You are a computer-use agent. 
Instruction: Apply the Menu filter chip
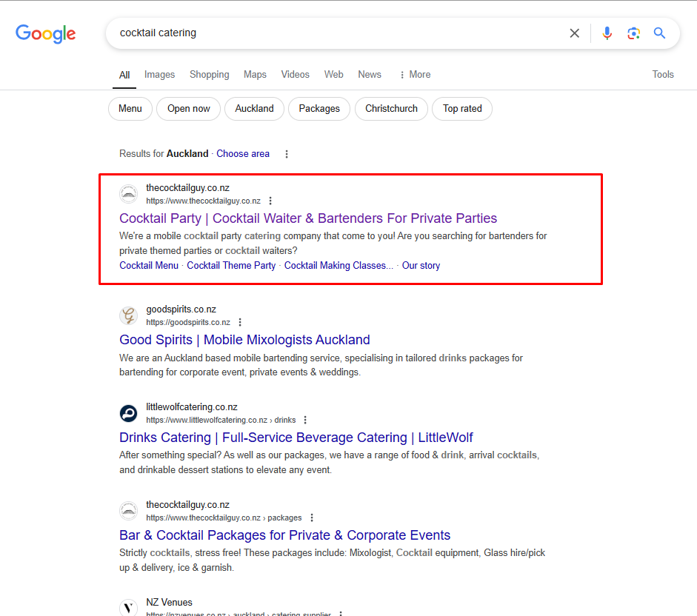(130, 108)
